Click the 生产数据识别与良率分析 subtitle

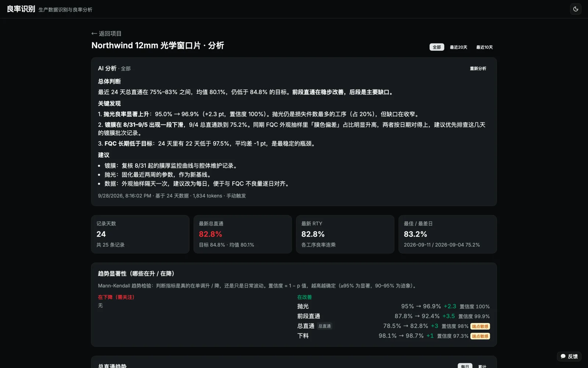65,10
